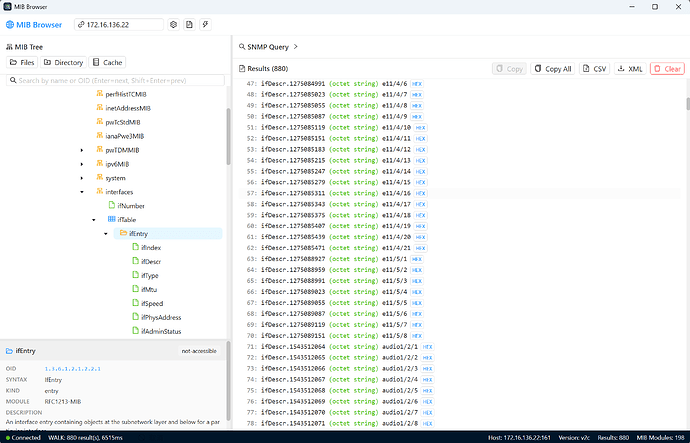Open SNMP settings gear icon
This screenshot has width=690, height=443.
[174, 25]
